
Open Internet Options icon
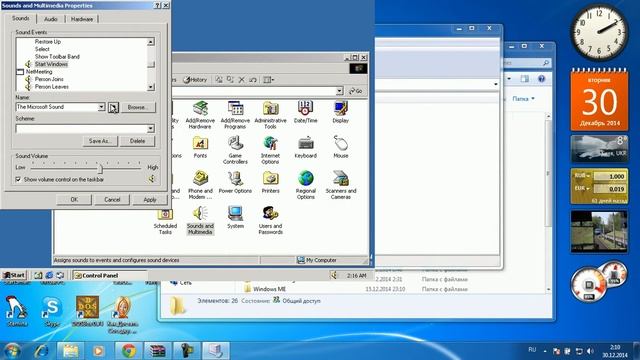(x=270, y=150)
